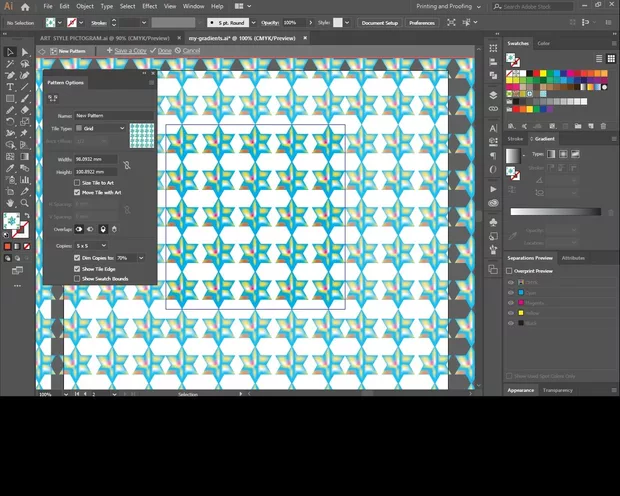Select the Selection tool arrow

pyautogui.click(x=10, y=52)
